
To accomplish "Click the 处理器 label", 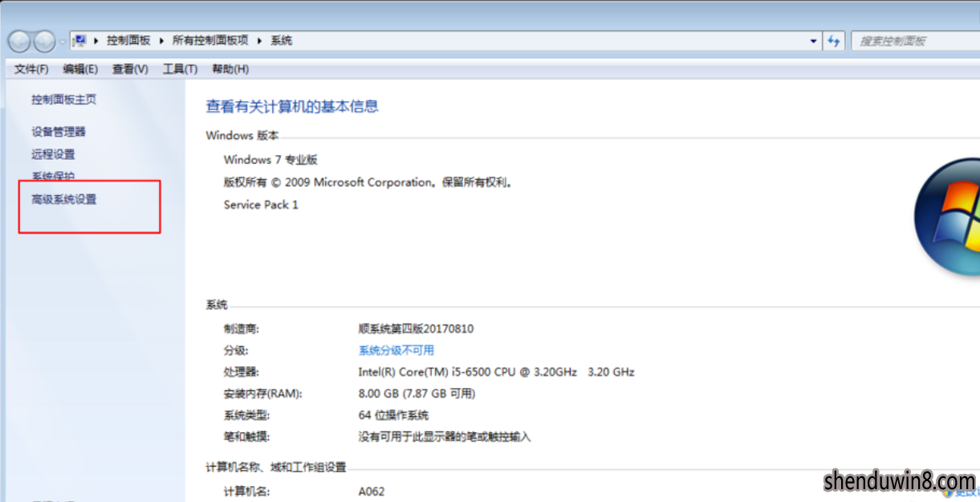I will point(242,372).
